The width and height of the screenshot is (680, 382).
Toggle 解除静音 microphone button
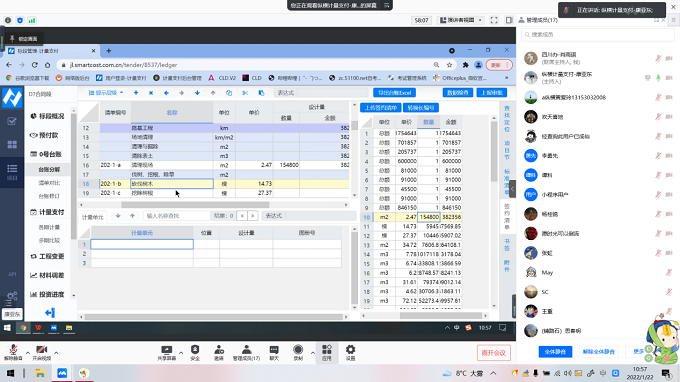click(x=13, y=353)
